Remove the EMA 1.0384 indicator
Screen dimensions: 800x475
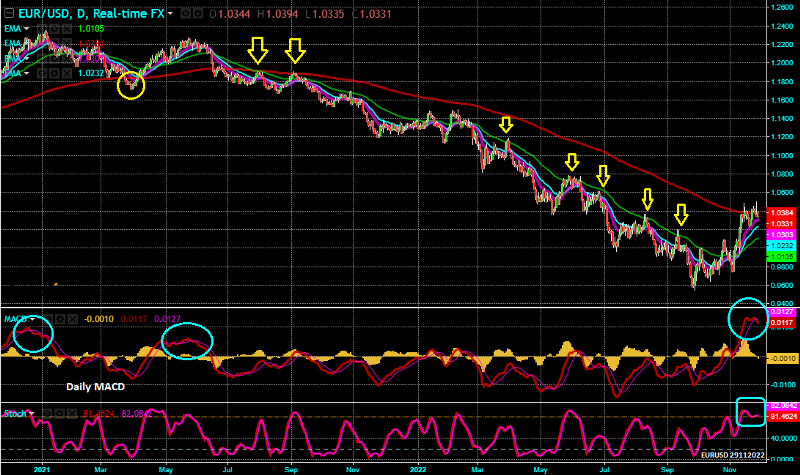pos(66,44)
